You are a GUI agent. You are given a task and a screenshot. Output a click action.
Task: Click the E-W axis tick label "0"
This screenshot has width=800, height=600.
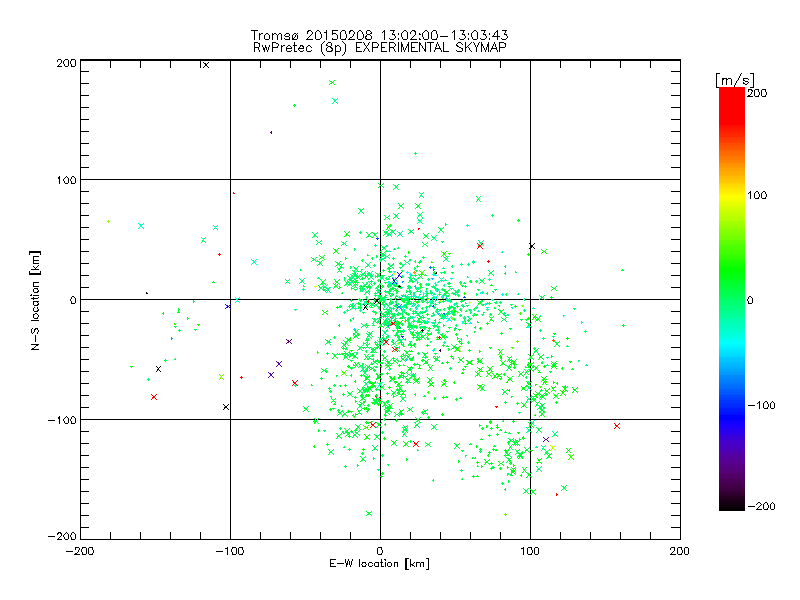380,551
